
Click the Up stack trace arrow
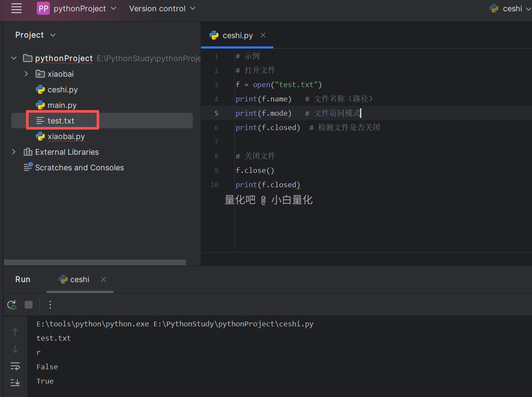tap(15, 332)
